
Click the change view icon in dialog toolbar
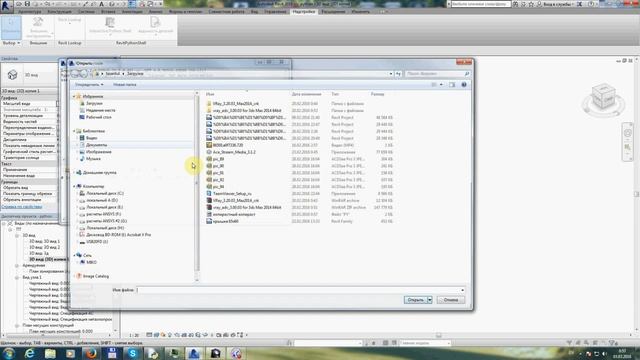(x=434, y=84)
